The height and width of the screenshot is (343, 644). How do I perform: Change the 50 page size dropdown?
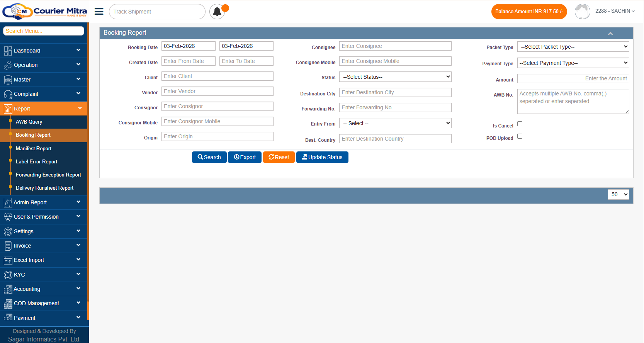[618, 194]
